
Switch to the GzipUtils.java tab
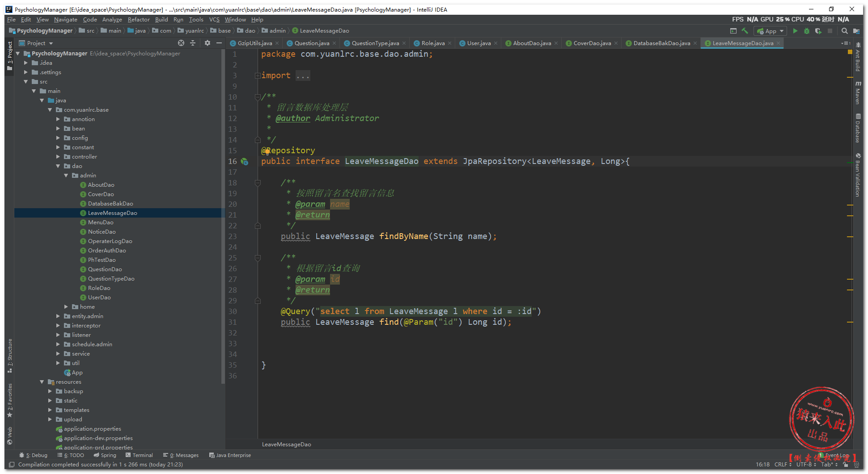coord(254,43)
